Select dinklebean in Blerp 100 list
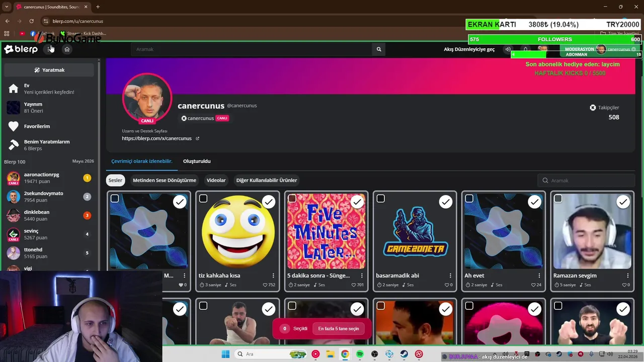 [49, 216]
